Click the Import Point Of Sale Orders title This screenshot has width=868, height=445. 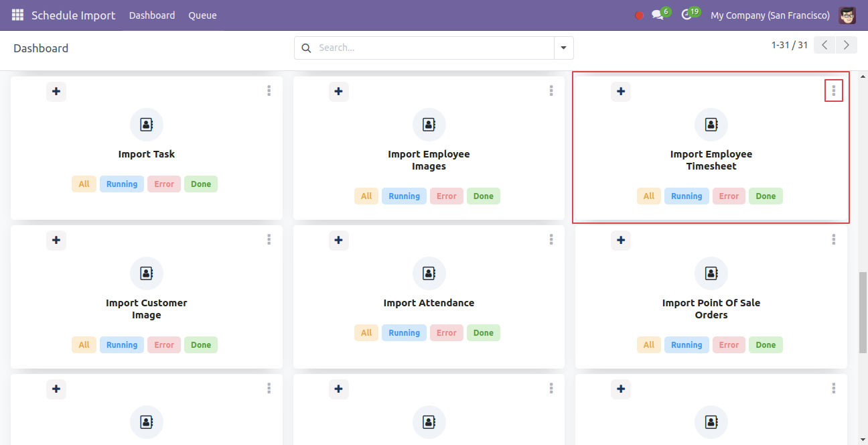pos(711,309)
